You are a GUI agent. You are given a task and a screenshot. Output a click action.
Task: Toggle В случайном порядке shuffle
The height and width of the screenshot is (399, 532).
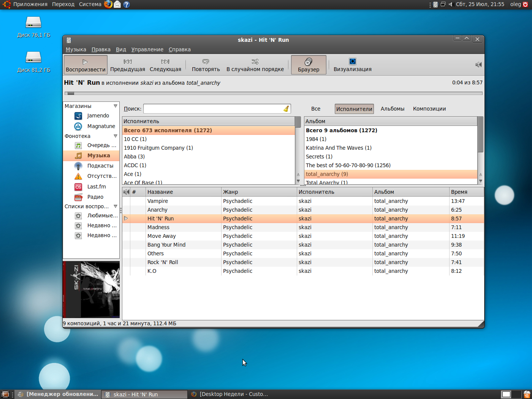tap(255, 65)
